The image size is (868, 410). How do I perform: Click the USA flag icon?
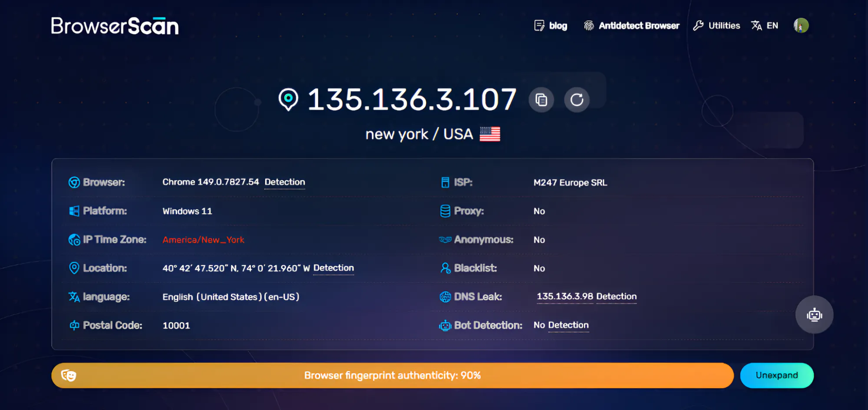tap(490, 134)
